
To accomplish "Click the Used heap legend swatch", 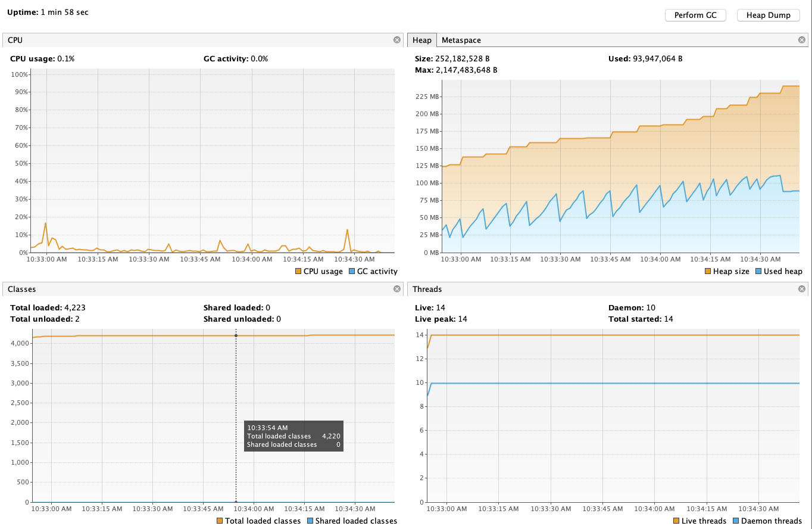I will click(758, 272).
